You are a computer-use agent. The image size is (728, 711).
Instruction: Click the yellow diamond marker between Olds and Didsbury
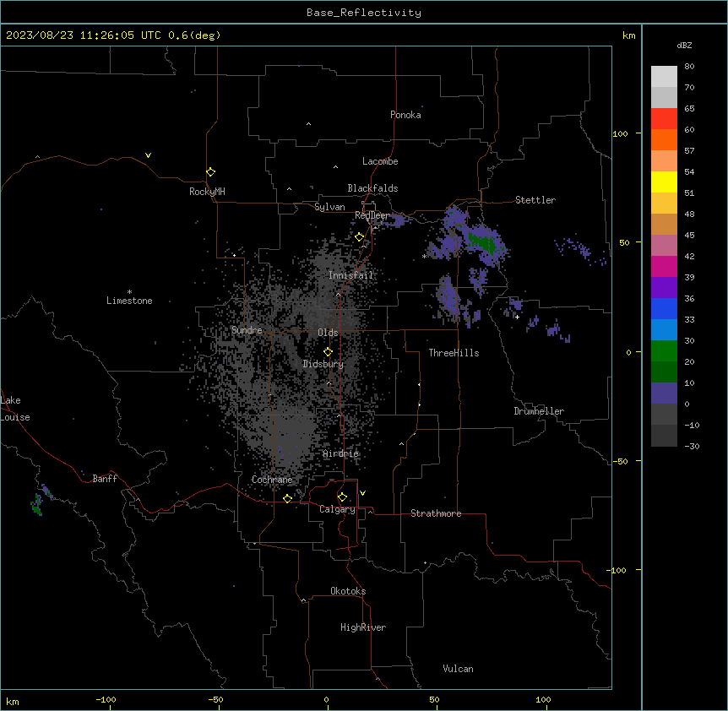point(328,352)
